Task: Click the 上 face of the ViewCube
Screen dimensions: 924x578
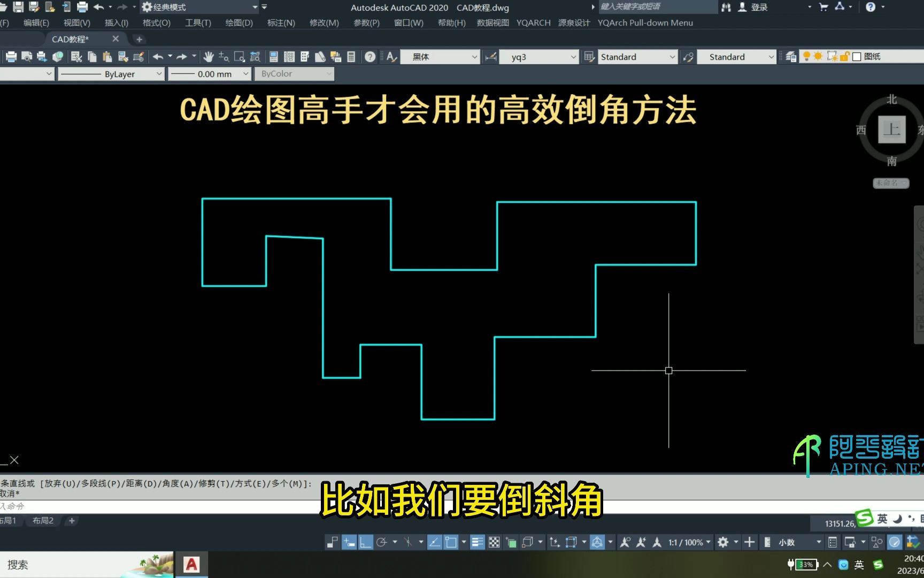Action: pyautogui.click(x=892, y=130)
